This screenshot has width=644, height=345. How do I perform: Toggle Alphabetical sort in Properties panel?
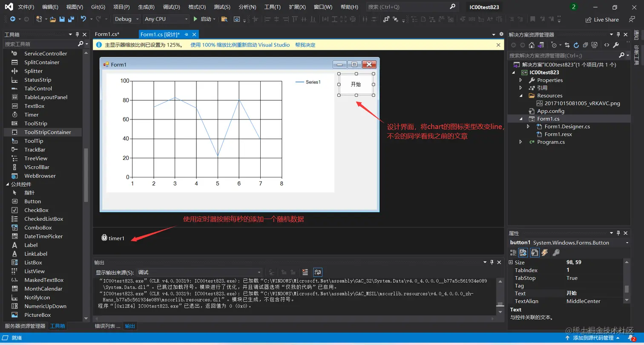[523, 252]
